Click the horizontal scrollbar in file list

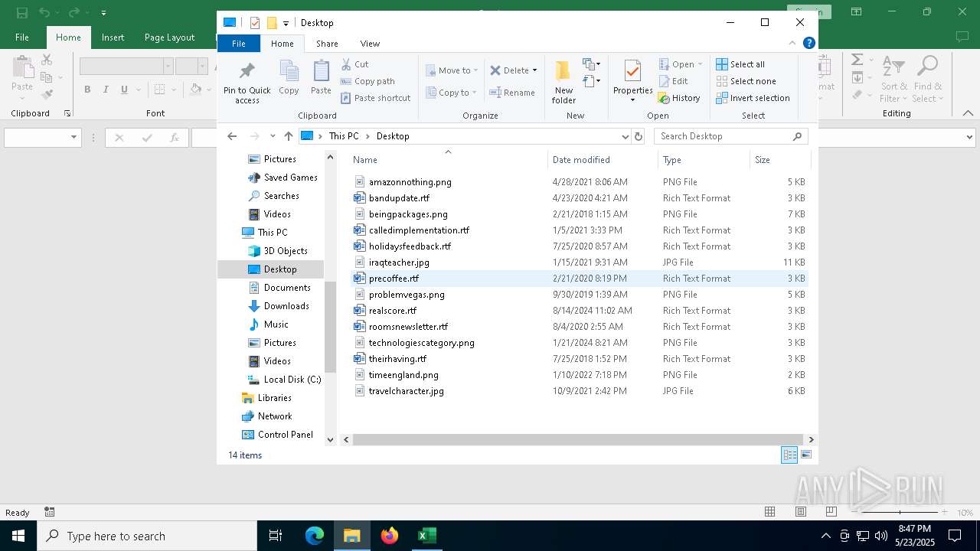pos(578,439)
